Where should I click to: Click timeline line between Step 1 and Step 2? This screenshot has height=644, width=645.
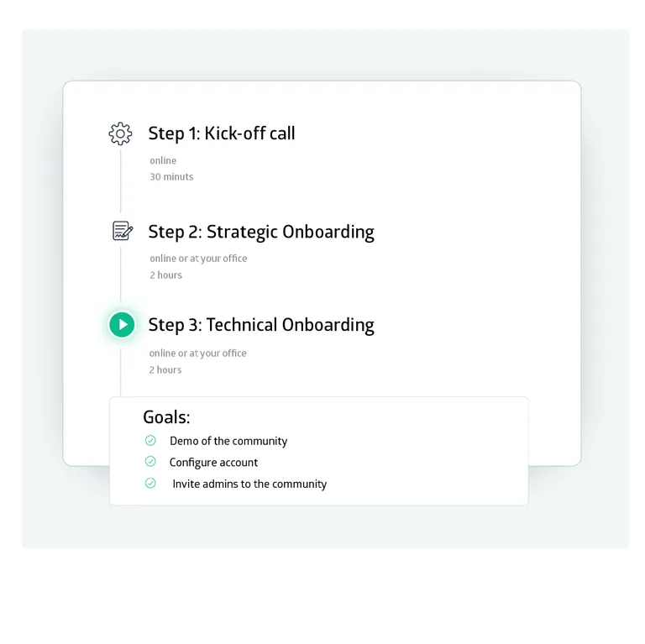tap(121, 183)
